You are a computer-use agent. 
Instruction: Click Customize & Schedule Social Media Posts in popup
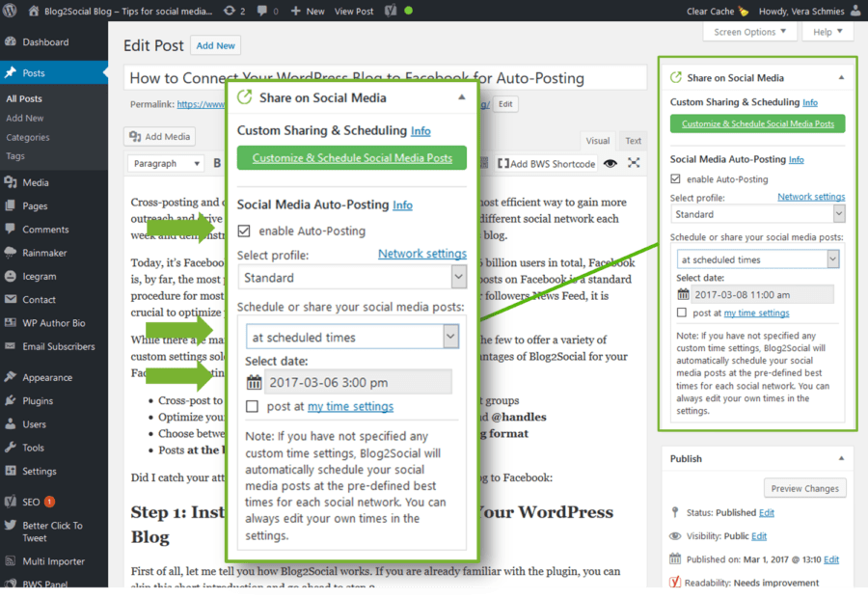pos(352,158)
